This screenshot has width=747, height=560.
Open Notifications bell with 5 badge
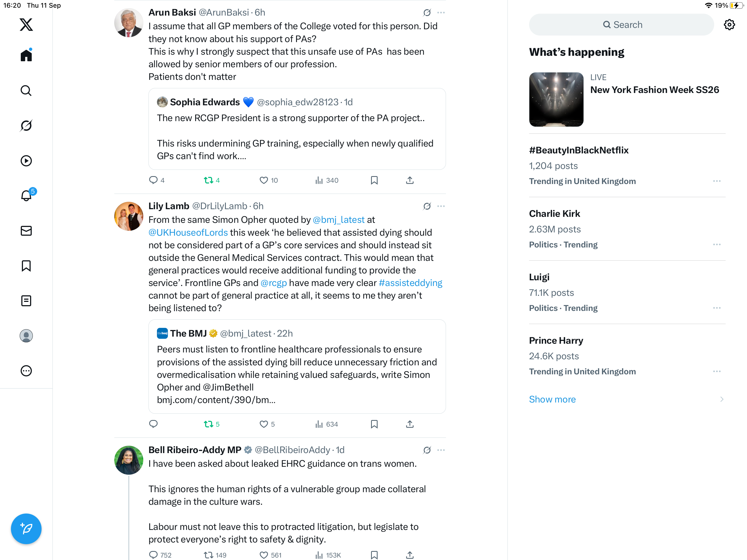tap(26, 196)
